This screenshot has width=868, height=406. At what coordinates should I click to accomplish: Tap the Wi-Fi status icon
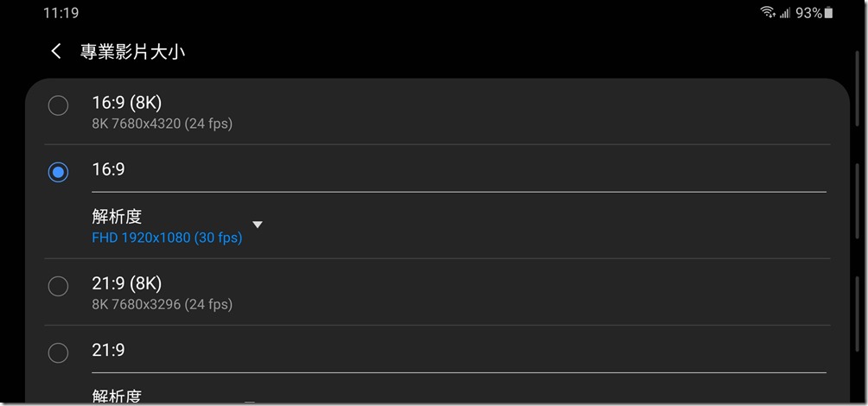point(768,13)
